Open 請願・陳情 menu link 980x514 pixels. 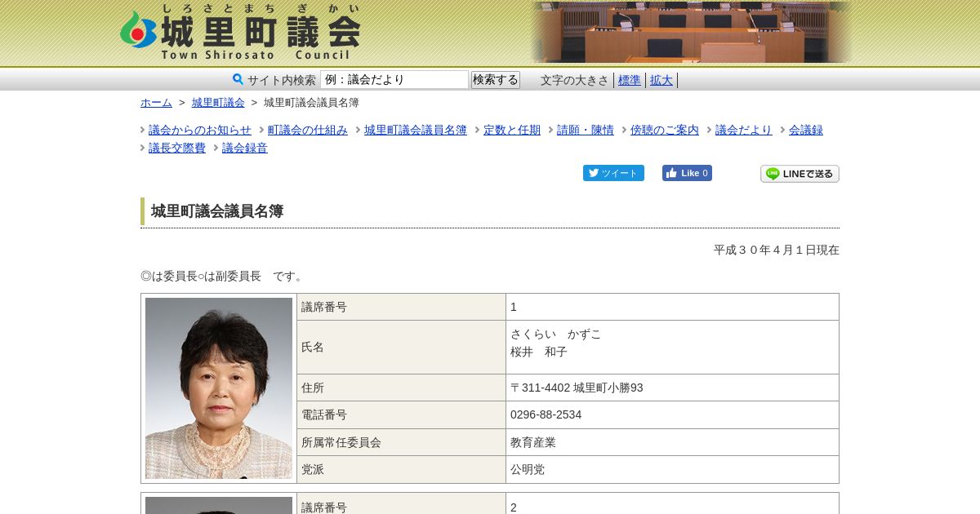pyautogui.click(x=586, y=130)
